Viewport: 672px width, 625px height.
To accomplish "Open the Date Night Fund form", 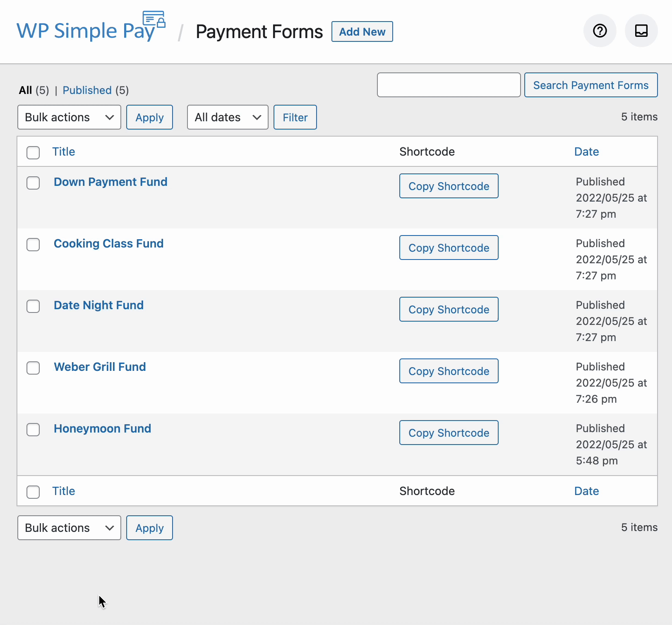I will click(98, 305).
